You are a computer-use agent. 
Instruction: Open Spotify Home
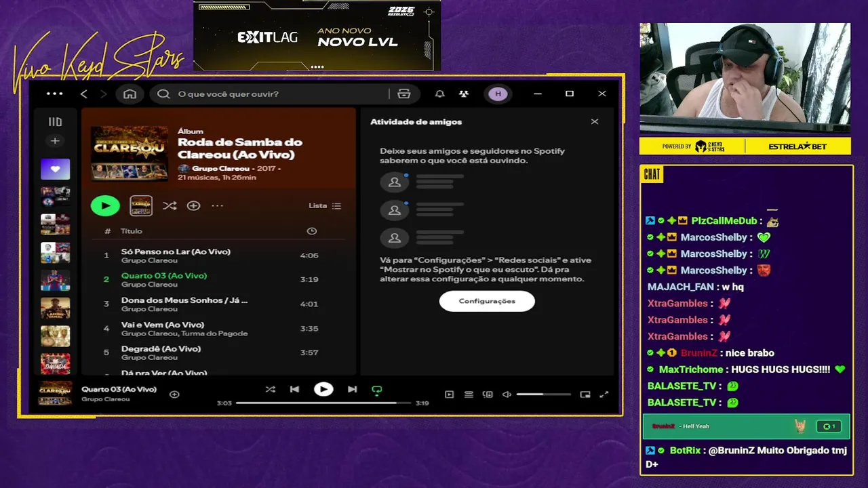(x=130, y=94)
